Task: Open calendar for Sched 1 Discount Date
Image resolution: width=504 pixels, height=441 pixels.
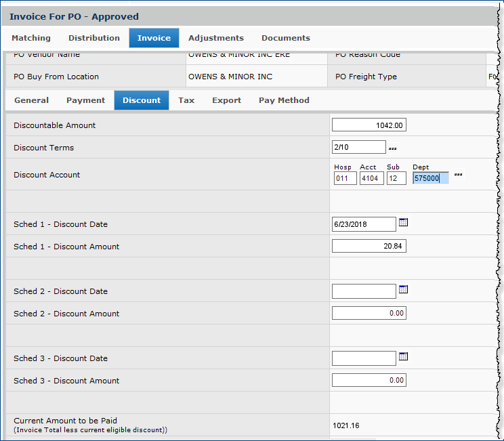Action: tap(404, 222)
